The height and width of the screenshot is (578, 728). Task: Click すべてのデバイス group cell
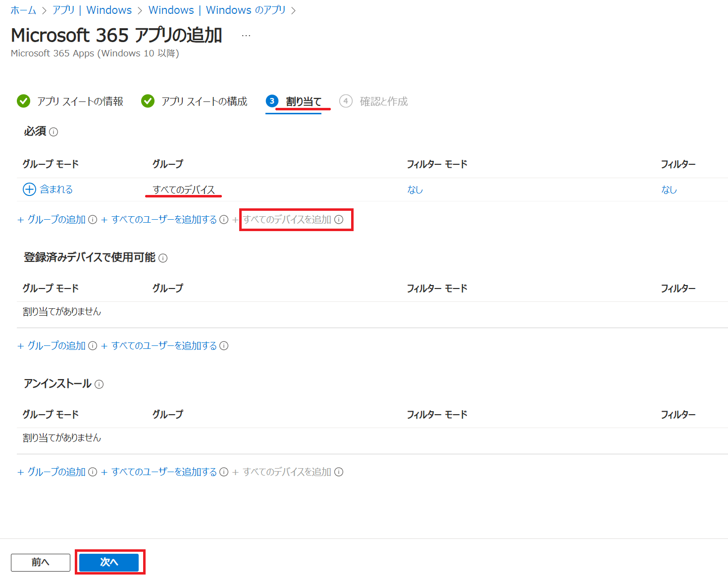click(184, 190)
